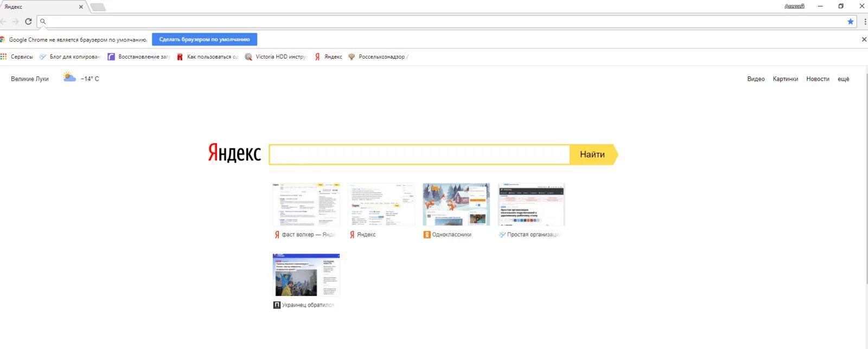
Task: Open the Картинки link
Action: [x=786, y=79]
